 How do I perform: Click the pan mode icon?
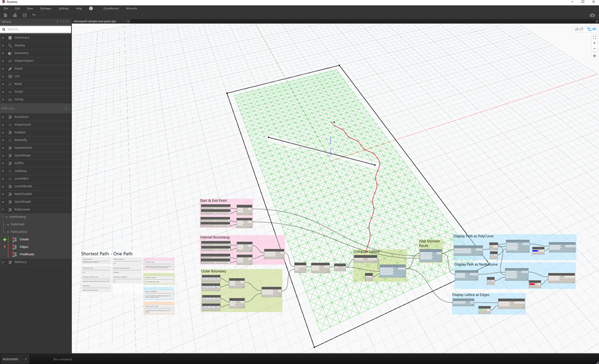[x=594, y=56]
